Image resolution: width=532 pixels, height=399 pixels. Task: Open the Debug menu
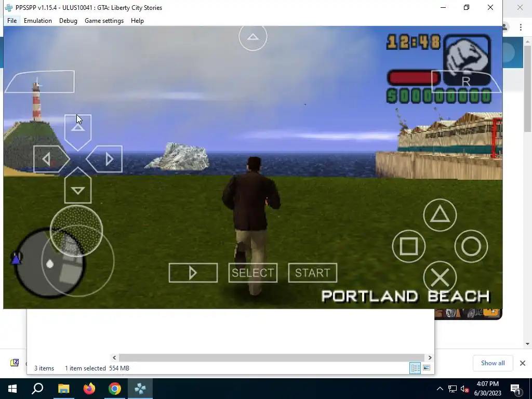[x=68, y=21]
